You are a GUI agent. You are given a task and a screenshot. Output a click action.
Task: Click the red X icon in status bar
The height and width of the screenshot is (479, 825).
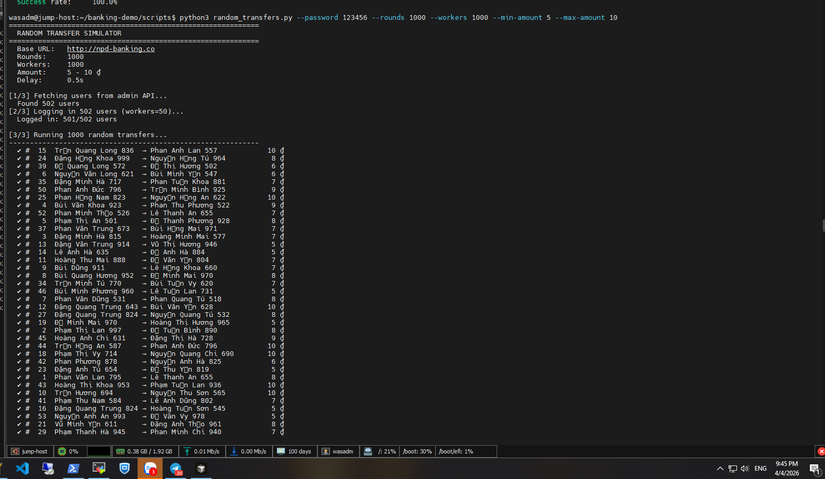coord(821,451)
